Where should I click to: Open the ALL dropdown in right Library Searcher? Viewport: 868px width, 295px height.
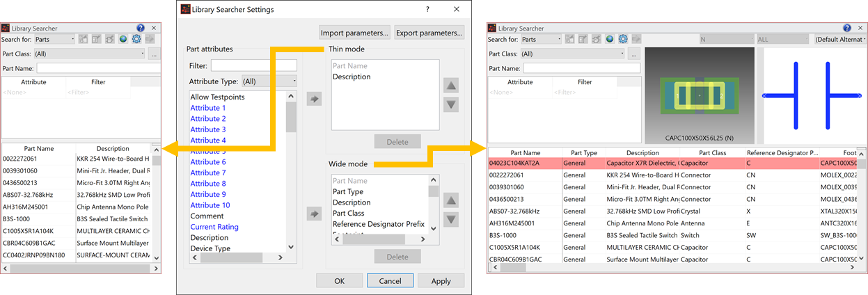[783, 40]
